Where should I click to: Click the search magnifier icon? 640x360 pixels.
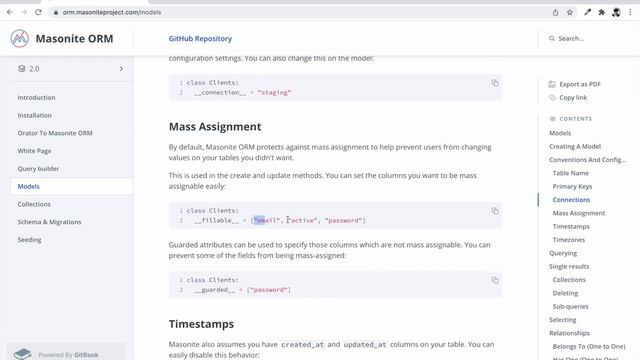552,38
